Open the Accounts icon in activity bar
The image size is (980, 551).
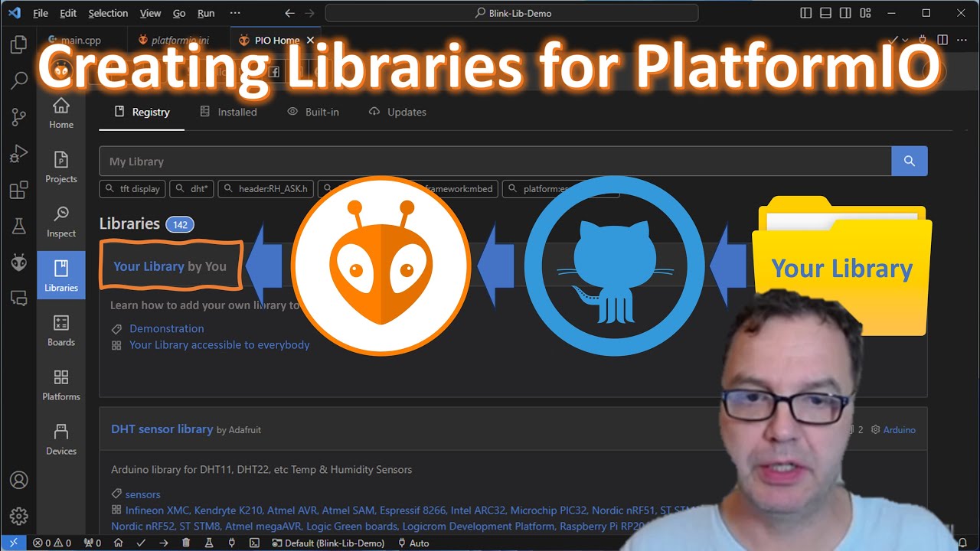coord(18,480)
